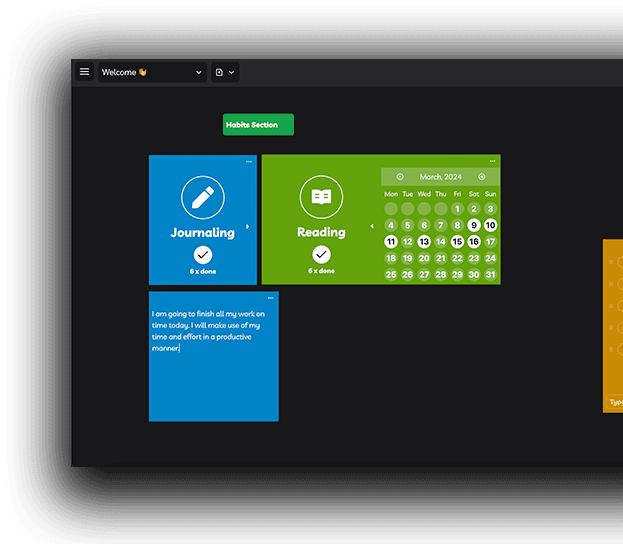Image resolution: width=623 pixels, height=544 pixels.
Task: Go to the next month in calendar
Action: coord(482,177)
